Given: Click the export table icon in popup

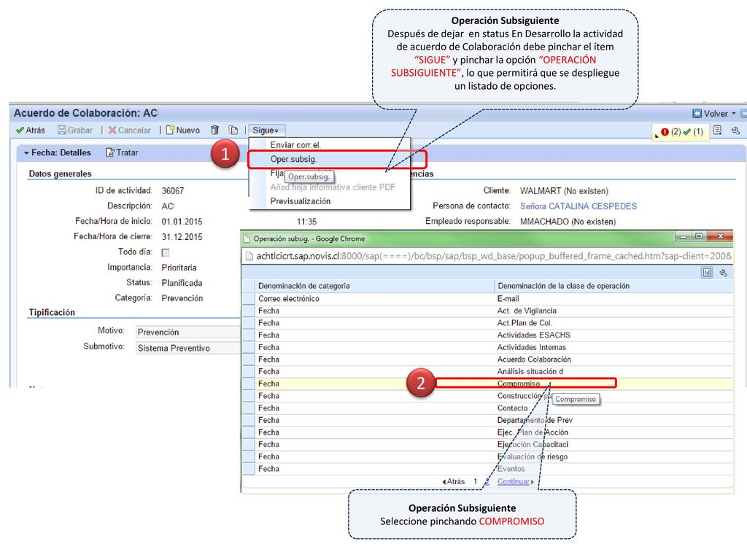Looking at the screenshot, I should pyautogui.click(x=707, y=273).
